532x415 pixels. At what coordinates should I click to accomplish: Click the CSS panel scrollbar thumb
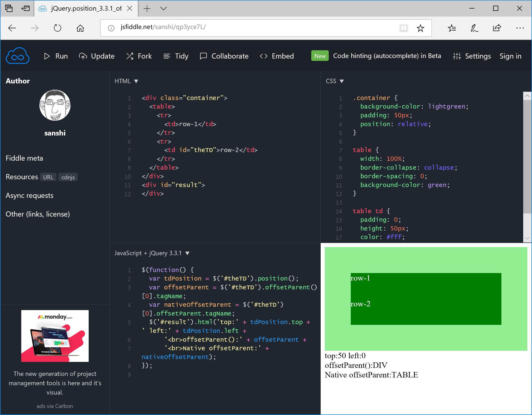(x=527, y=157)
